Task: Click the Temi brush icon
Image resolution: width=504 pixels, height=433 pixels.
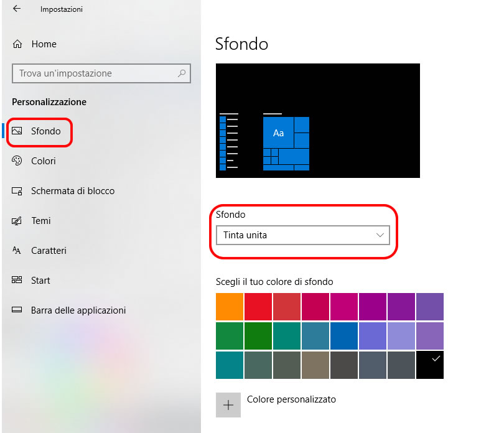Action: click(17, 220)
